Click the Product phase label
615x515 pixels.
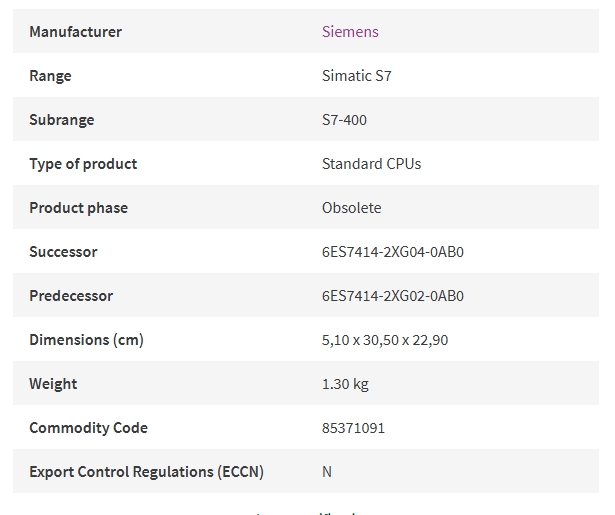tap(78, 208)
